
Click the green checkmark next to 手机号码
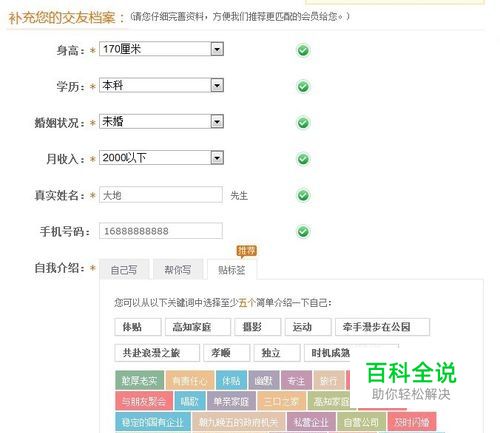(x=303, y=232)
